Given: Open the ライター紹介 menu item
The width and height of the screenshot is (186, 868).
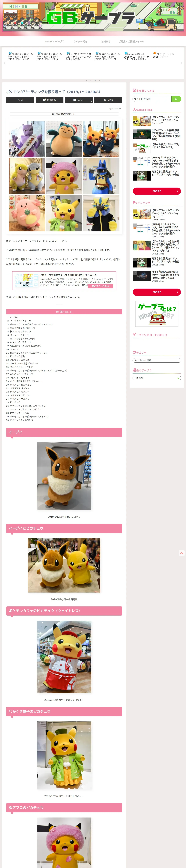Looking at the screenshot, I should pyautogui.click(x=80, y=41).
